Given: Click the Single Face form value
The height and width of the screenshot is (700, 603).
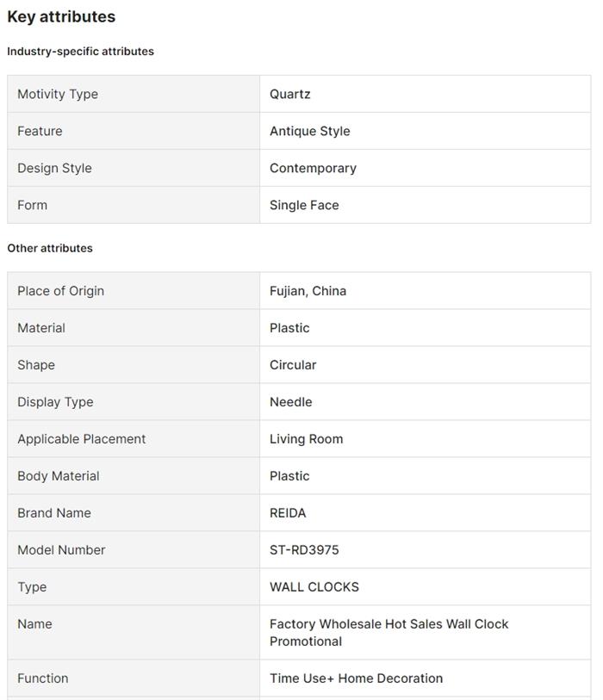Looking at the screenshot, I should pyautogui.click(x=304, y=205).
